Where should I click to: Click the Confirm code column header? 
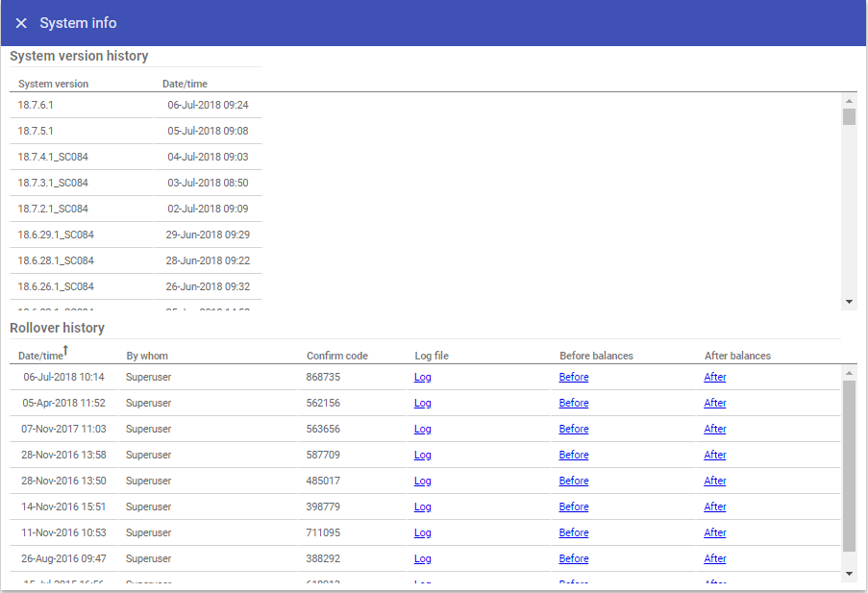tap(336, 356)
